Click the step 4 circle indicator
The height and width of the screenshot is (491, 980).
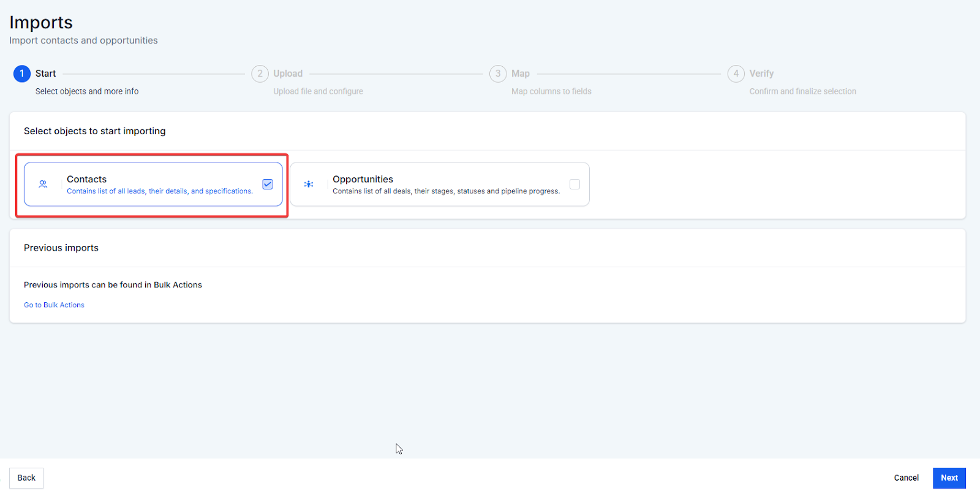click(x=736, y=74)
